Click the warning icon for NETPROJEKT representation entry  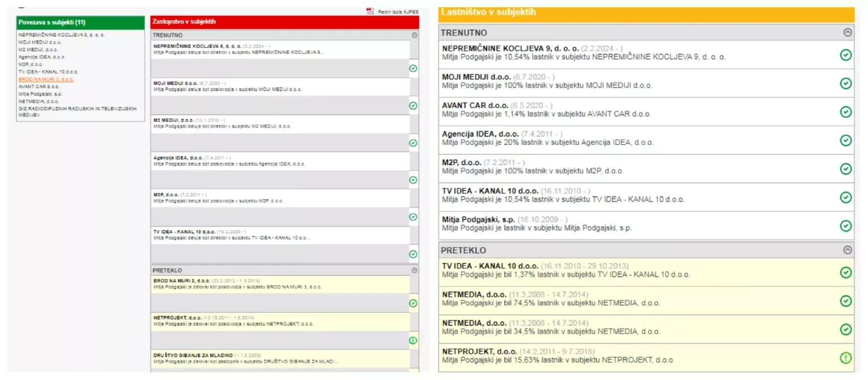[413, 340]
